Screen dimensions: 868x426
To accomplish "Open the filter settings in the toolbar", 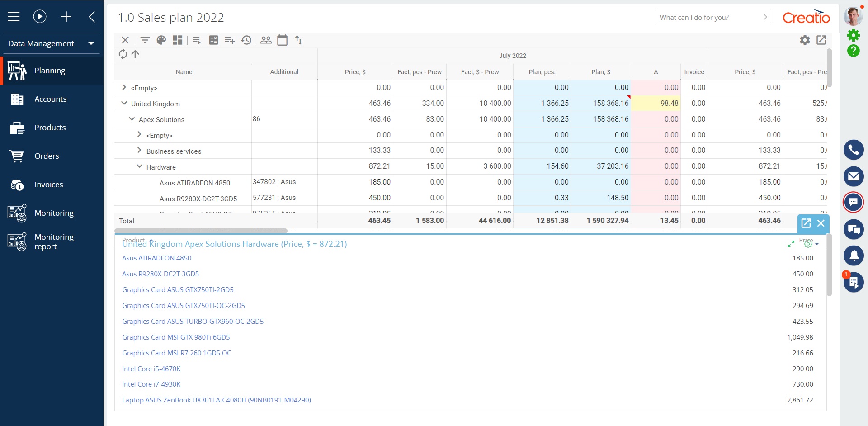I will point(145,40).
